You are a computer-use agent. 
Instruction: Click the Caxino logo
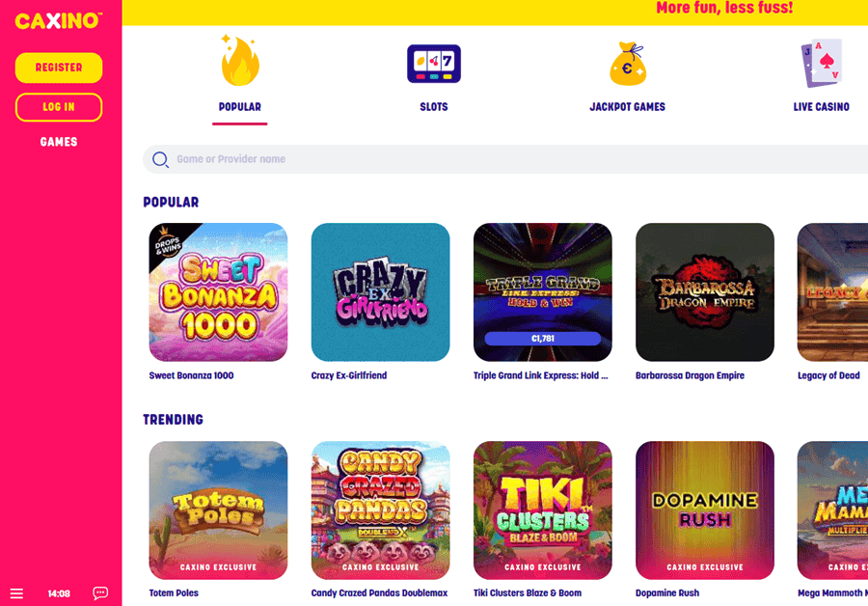[x=59, y=21]
